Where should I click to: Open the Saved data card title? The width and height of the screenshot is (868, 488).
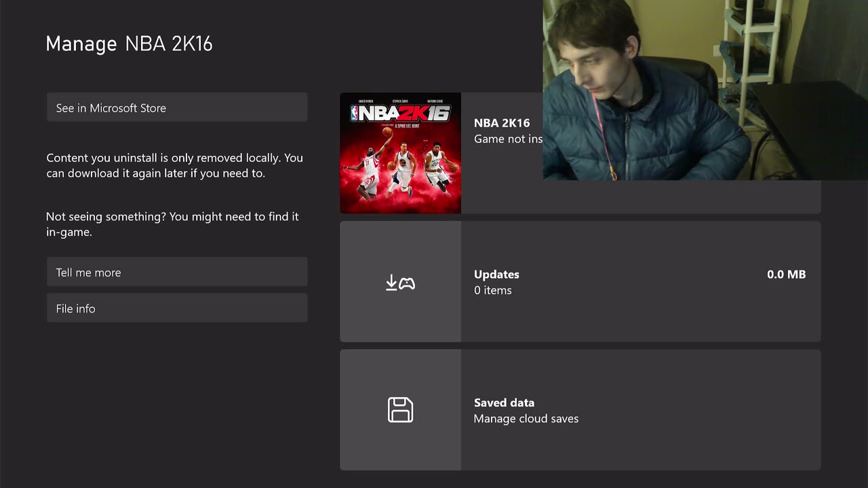(x=504, y=403)
